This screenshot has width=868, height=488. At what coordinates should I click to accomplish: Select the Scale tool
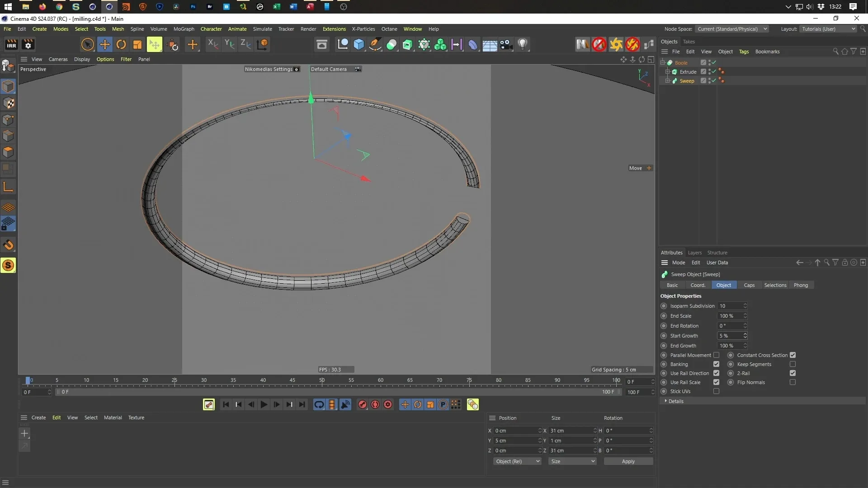pos(137,44)
